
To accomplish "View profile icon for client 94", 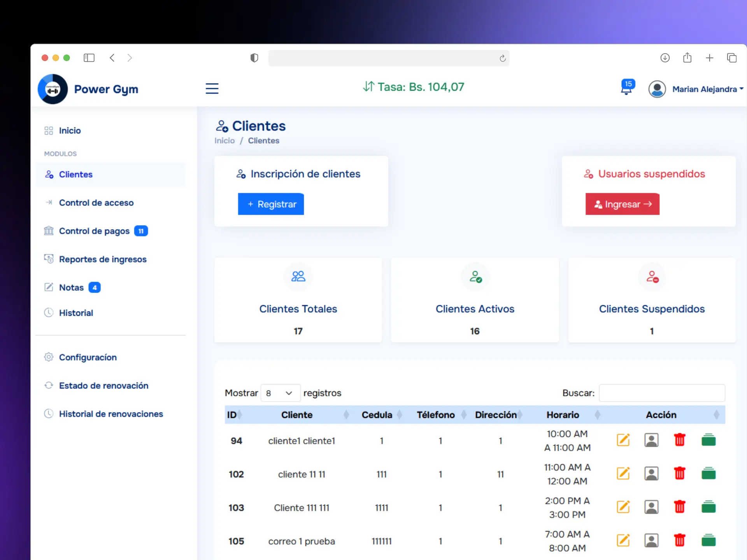I will 652,440.
